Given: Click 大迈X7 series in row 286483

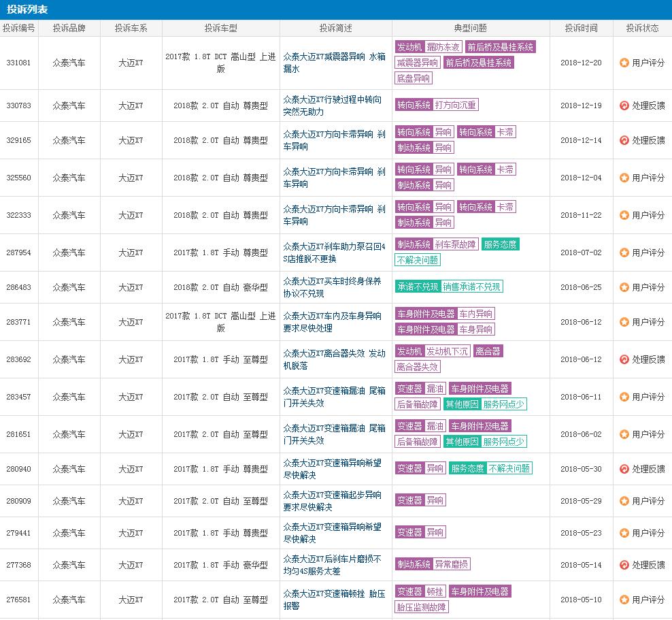Looking at the screenshot, I should pyautogui.click(x=131, y=287).
